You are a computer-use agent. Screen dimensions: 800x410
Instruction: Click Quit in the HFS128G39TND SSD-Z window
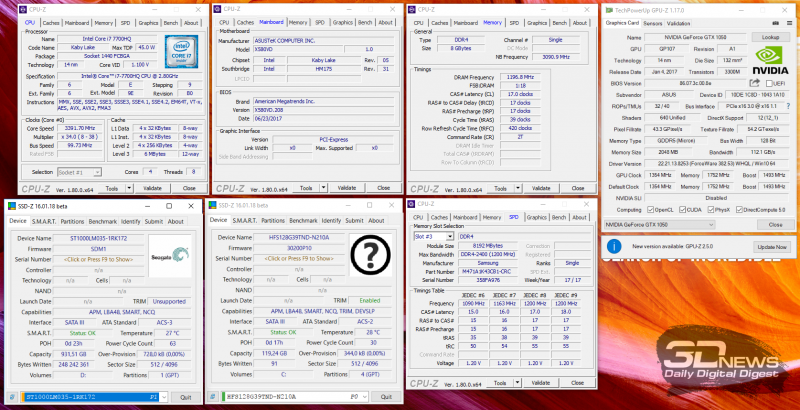coord(386,397)
